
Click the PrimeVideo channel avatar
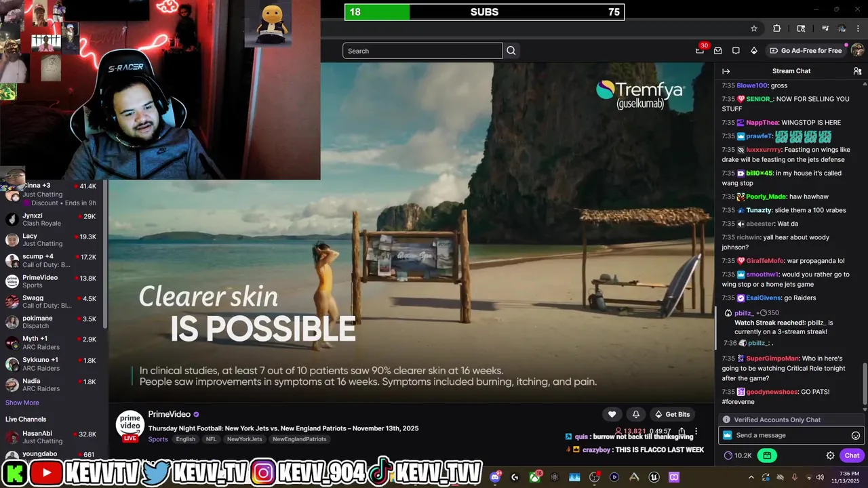130,425
